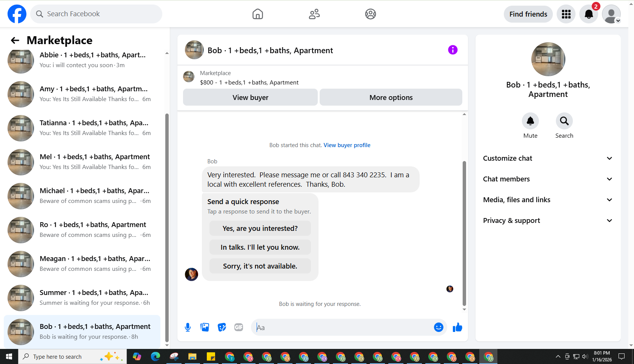Choose a sticker from the sticker icon
Screen dimensions: 634x364
click(x=222, y=327)
